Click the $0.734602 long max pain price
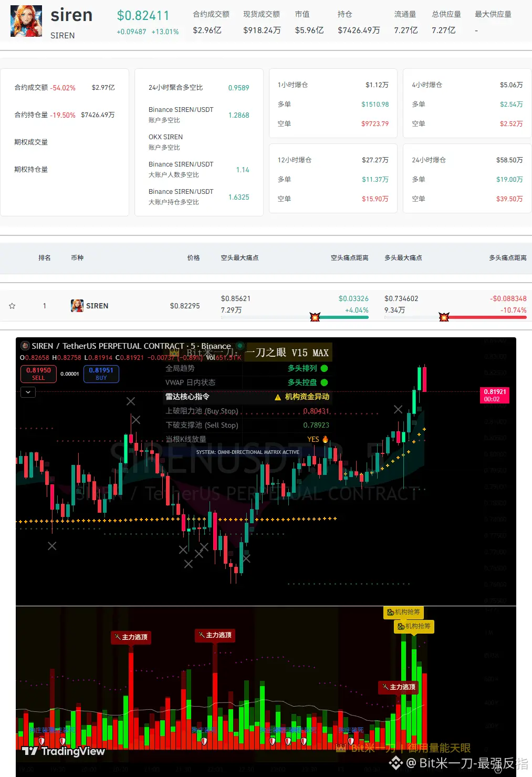Screen dimensions: 532x777 (401, 298)
